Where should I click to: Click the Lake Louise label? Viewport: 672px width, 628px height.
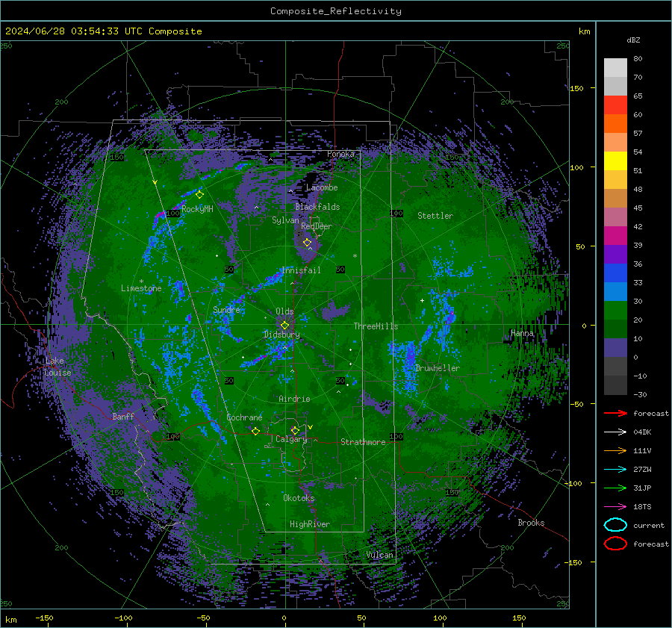[57, 367]
